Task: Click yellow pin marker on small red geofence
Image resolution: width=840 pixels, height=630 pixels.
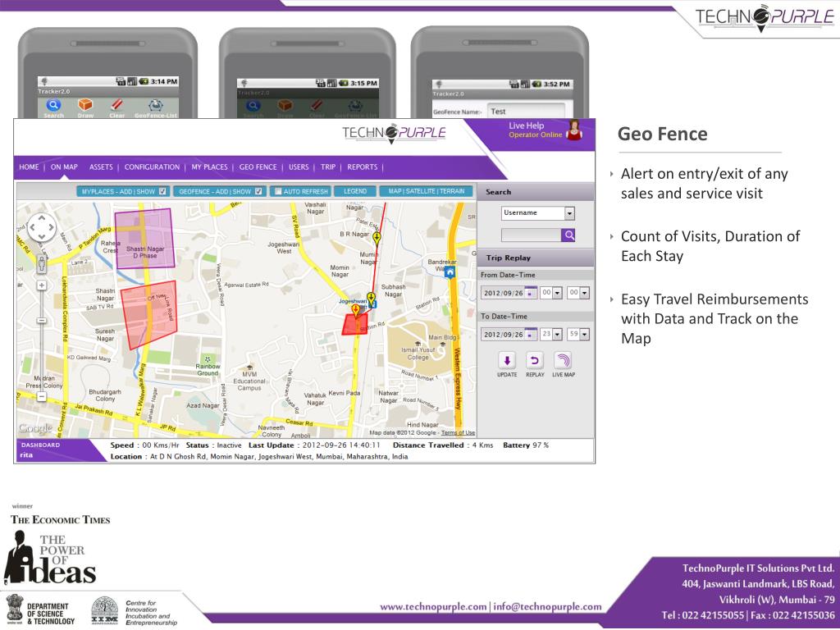Action: pyautogui.click(x=355, y=311)
